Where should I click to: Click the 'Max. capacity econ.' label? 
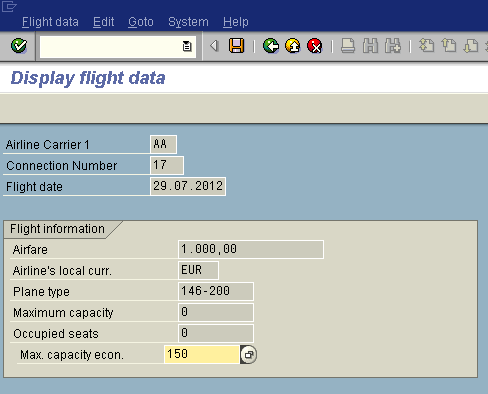tap(72, 355)
